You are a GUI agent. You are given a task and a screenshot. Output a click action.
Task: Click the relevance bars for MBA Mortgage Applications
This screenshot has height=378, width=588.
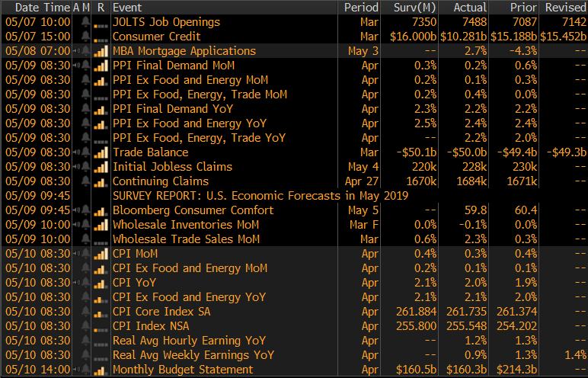pyautogui.click(x=101, y=51)
